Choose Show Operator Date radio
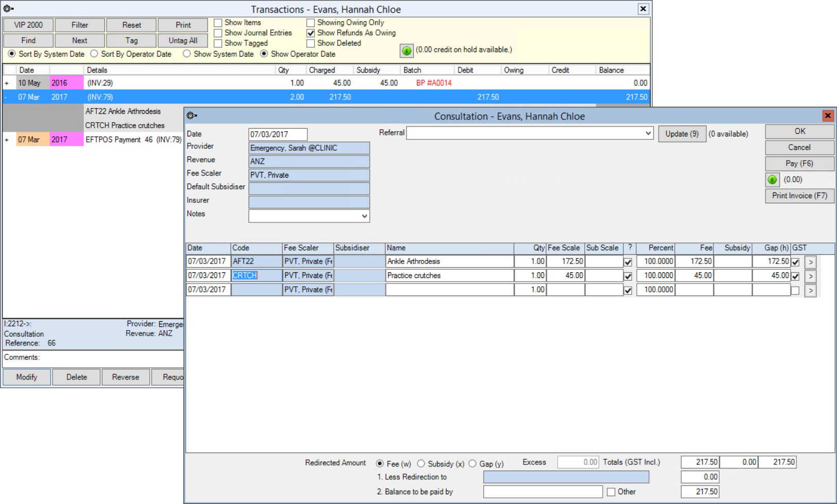The image size is (837, 504). [x=264, y=54]
